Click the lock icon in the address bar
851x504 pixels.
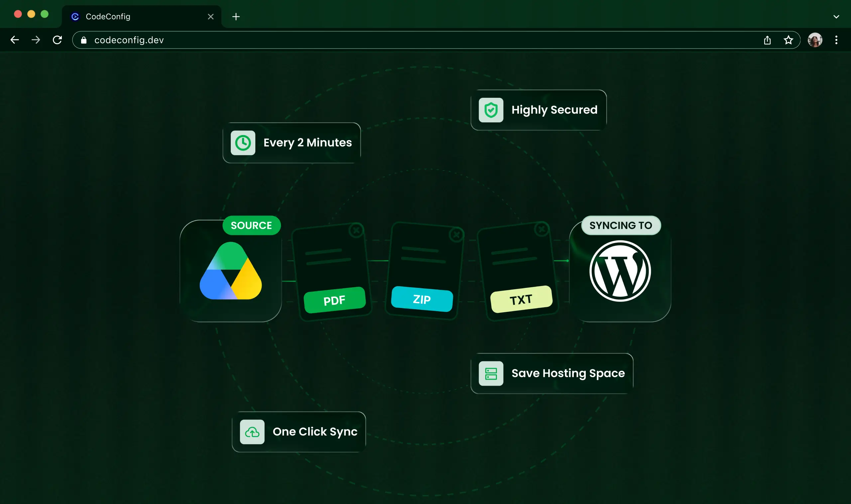click(x=84, y=40)
